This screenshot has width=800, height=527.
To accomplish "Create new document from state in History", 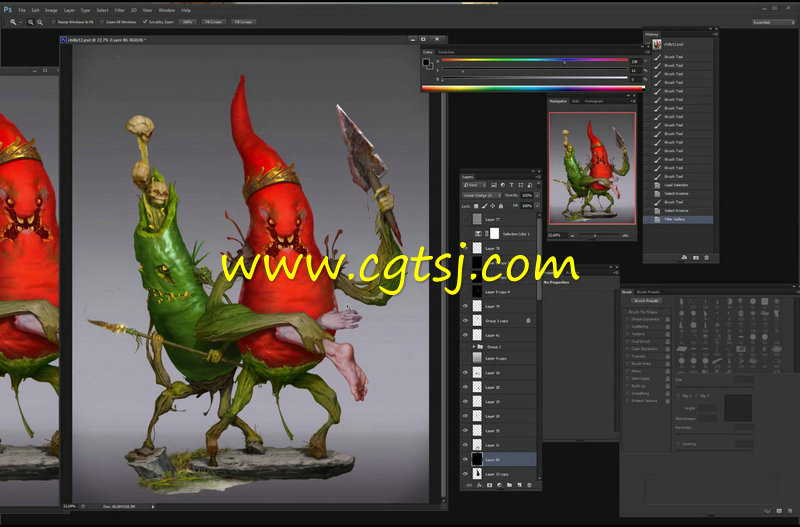I will (684, 258).
